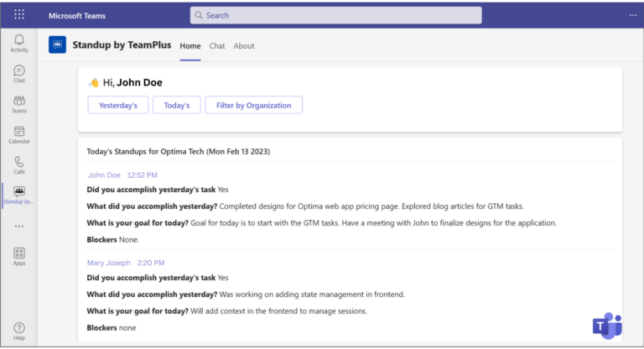Open Teams in the left sidebar
Screen dimensions: 644x349
[19, 104]
